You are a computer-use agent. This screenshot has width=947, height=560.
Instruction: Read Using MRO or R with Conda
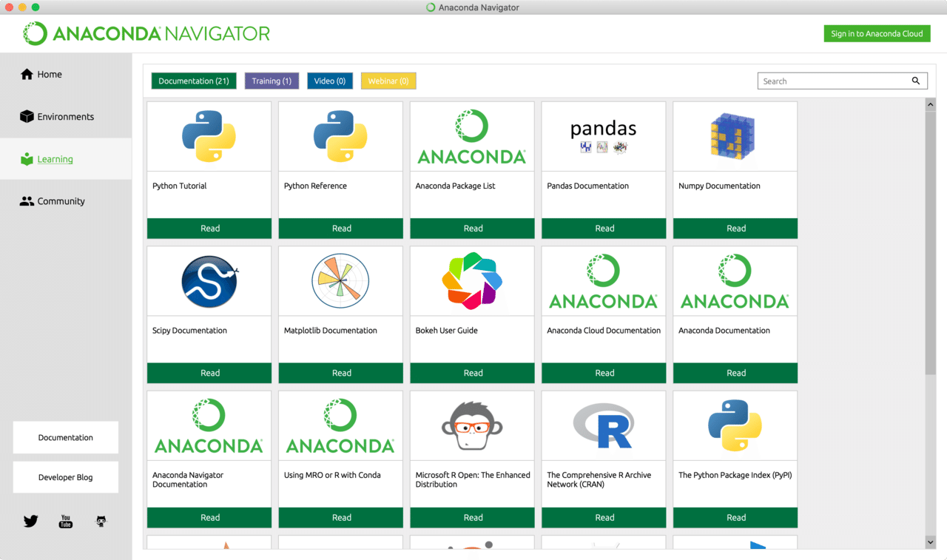tap(341, 518)
